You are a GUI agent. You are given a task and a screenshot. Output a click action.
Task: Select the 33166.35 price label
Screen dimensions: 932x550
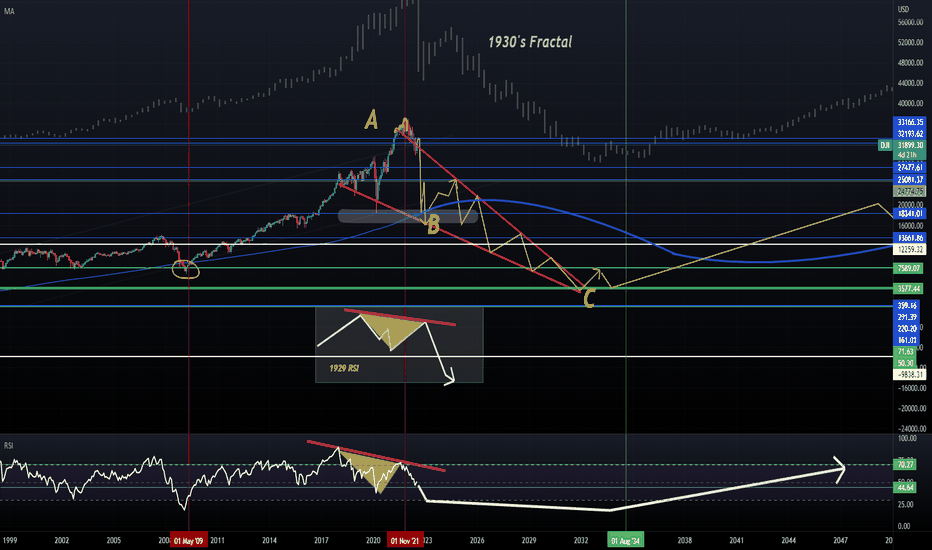click(909, 122)
